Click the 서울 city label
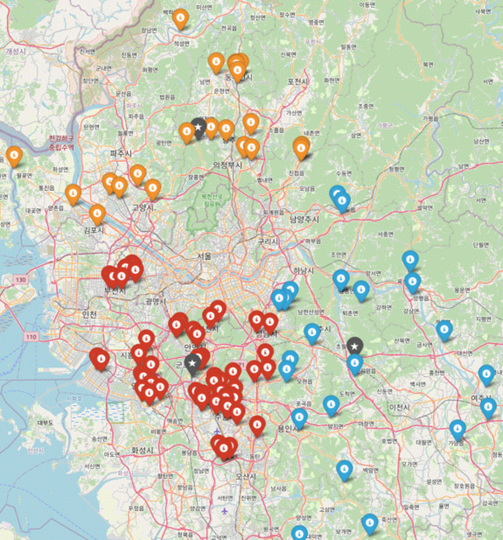 (204, 256)
